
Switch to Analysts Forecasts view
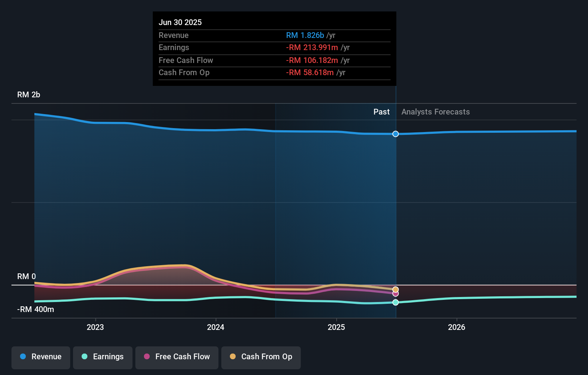click(435, 112)
